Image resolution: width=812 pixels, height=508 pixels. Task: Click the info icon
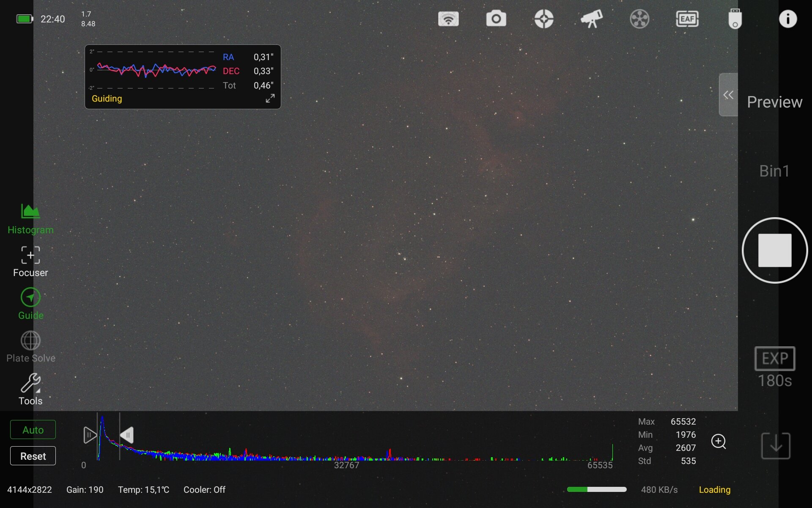point(787,19)
